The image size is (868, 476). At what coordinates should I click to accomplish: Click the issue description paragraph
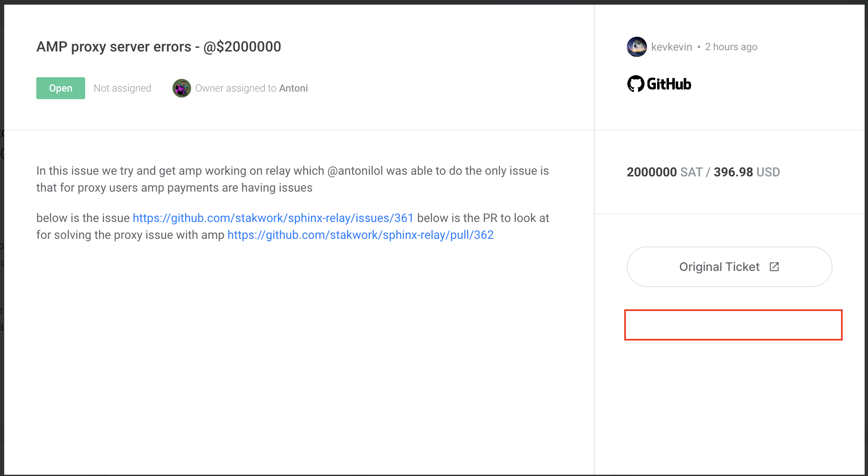(x=293, y=179)
